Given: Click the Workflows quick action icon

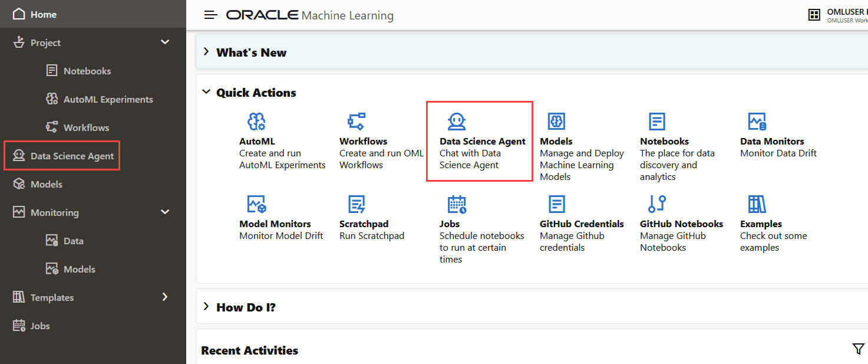Looking at the screenshot, I should pos(357,122).
